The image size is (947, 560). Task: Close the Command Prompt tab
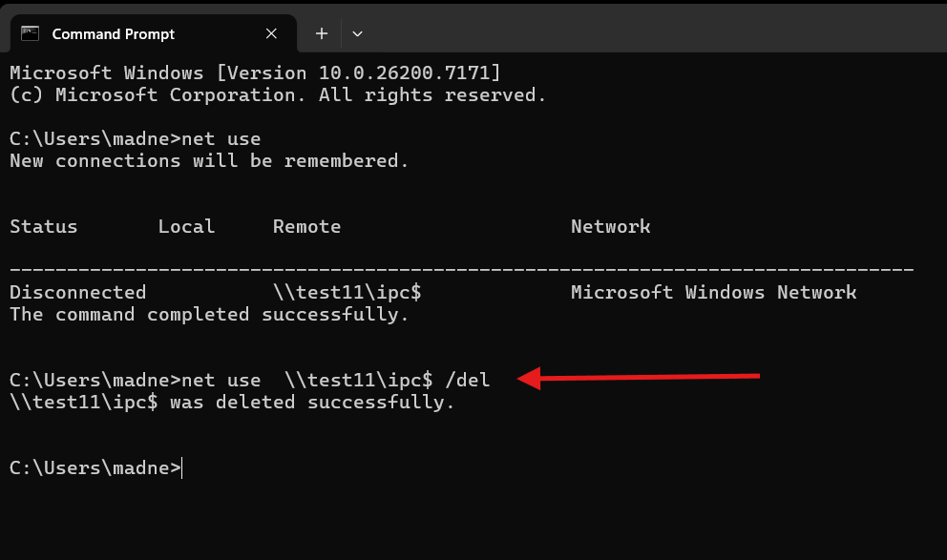(271, 33)
